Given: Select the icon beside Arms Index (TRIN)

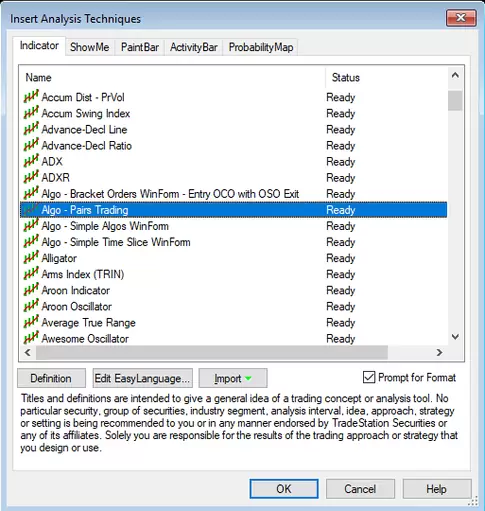Looking at the screenshot, I should pyautogui.click(x=31, y=274).
